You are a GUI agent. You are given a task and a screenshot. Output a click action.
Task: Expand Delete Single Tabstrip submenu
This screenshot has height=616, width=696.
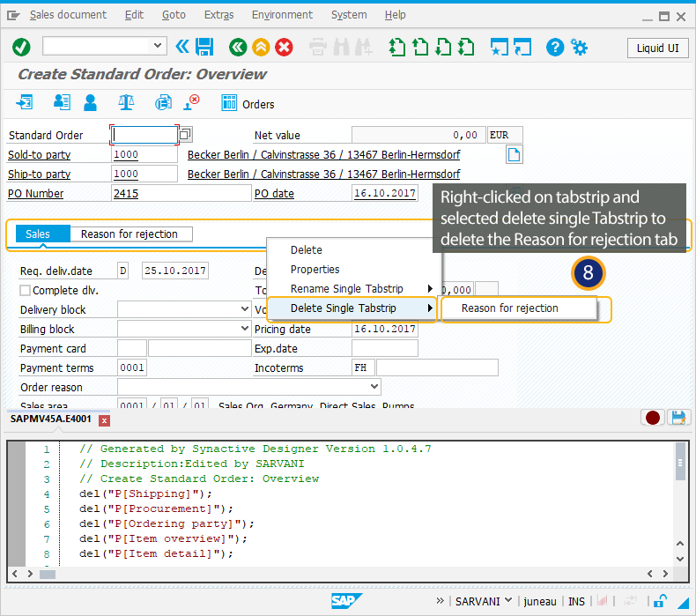coord(352,308)
